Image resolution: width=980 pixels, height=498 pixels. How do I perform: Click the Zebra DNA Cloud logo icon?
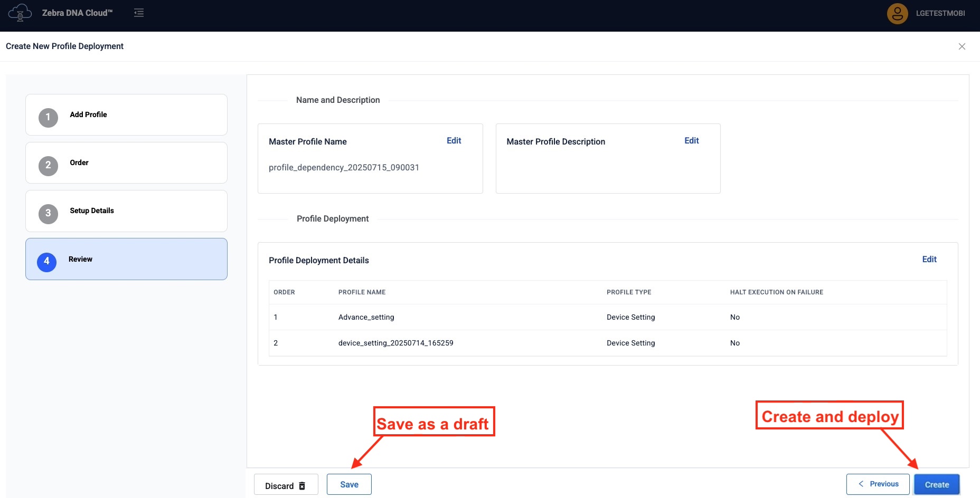(x=20, y=13)
